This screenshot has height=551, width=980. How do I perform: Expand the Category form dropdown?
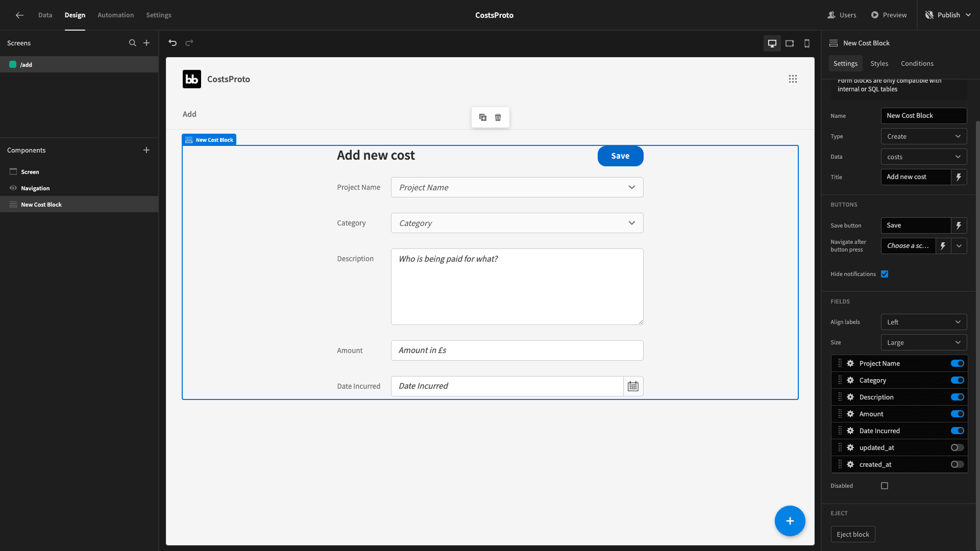click(517, 223)
